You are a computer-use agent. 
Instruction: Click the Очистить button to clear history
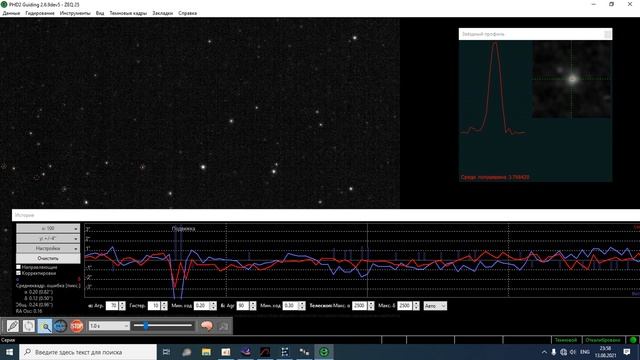point(48,258)
